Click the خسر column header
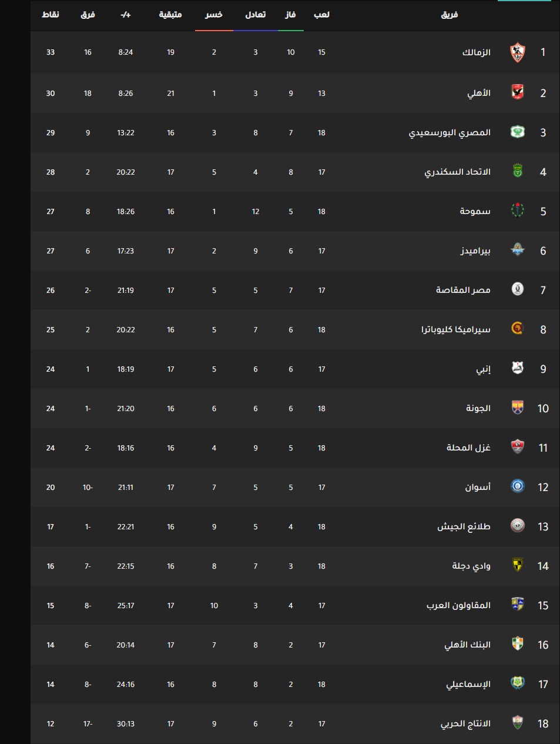The height and width of the screenshot is (744, 560). coord(214,15)
